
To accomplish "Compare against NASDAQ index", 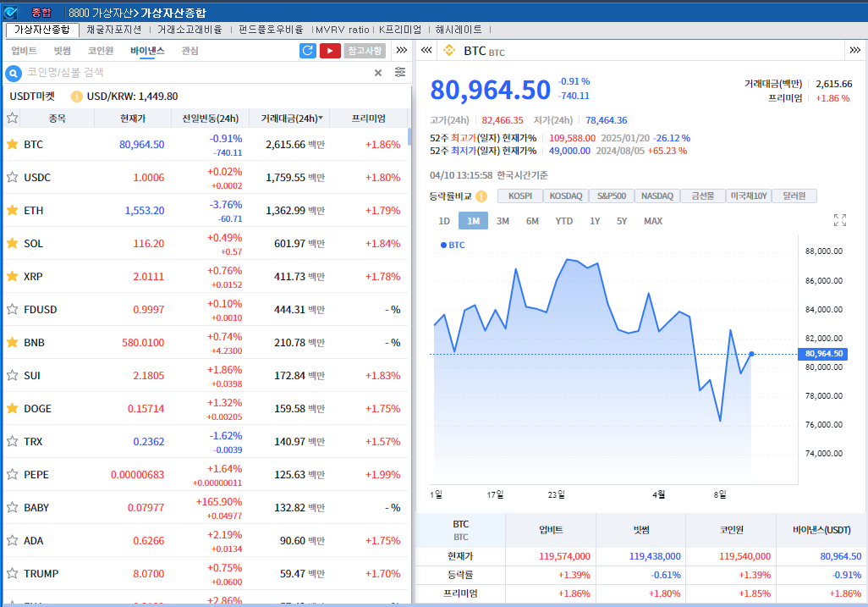I will 656,196.
